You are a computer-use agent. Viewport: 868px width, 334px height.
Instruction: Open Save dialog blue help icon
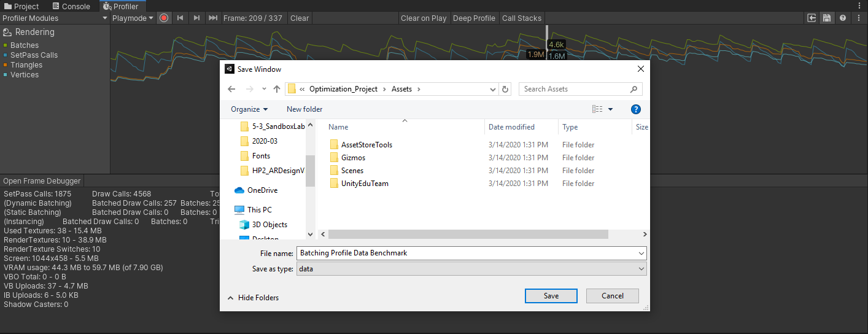(636, 109)
